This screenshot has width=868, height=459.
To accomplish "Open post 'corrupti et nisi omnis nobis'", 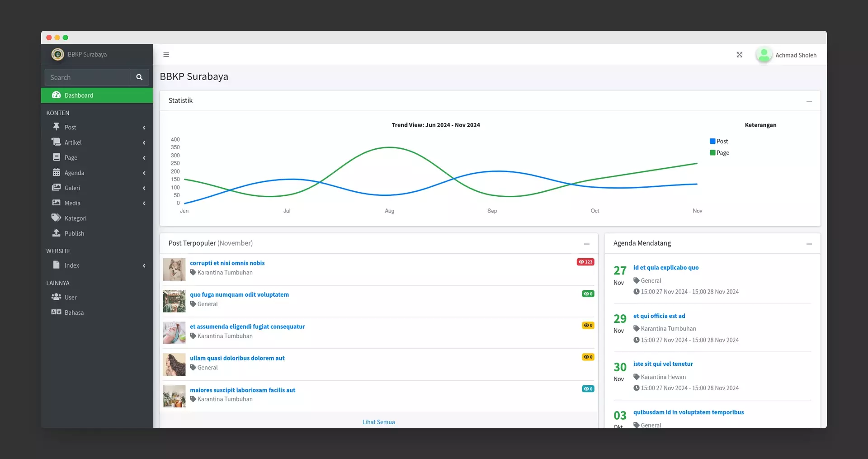I will [227, 263].
